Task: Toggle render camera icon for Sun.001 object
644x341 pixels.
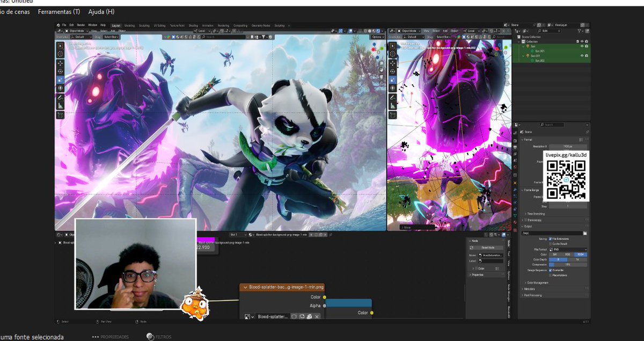Action: [x=587, y=56]
